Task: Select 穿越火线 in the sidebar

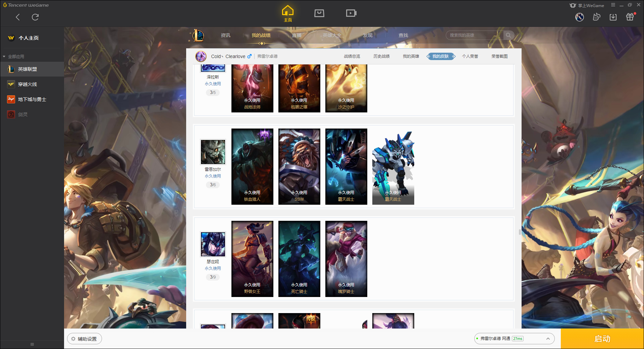Action: (32, 84)
